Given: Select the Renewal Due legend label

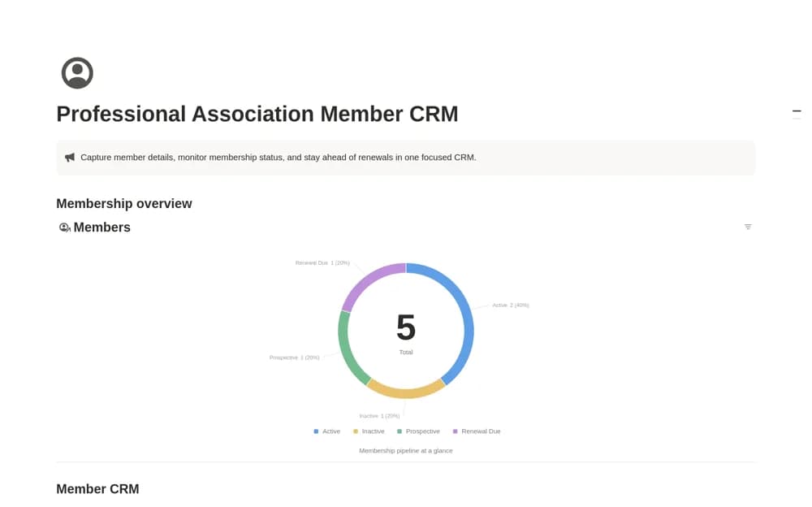Looking at the screenshot, I should coord(481,431).
